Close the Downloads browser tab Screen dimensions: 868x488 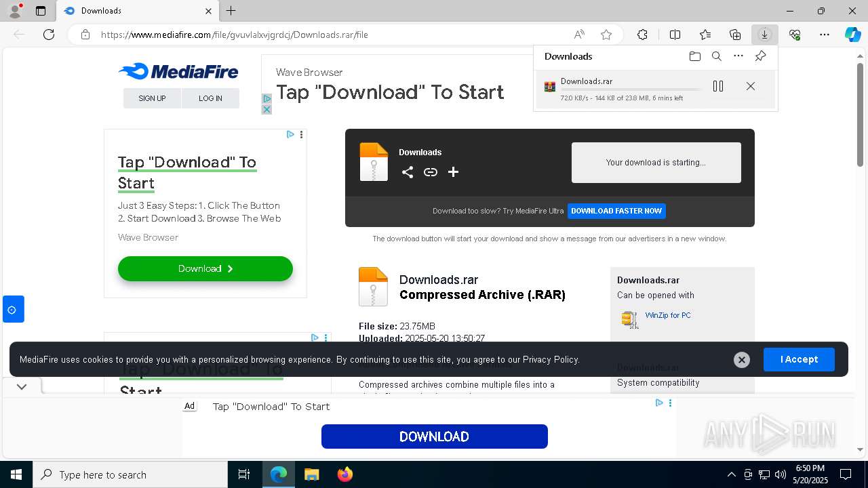pos(208,11)
